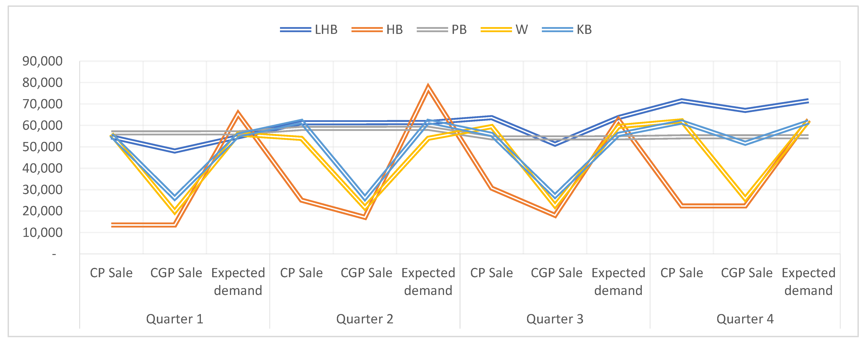Select the KB legend text label
The height and width of the screenshot is (345, 868).
tap(584, 30)
